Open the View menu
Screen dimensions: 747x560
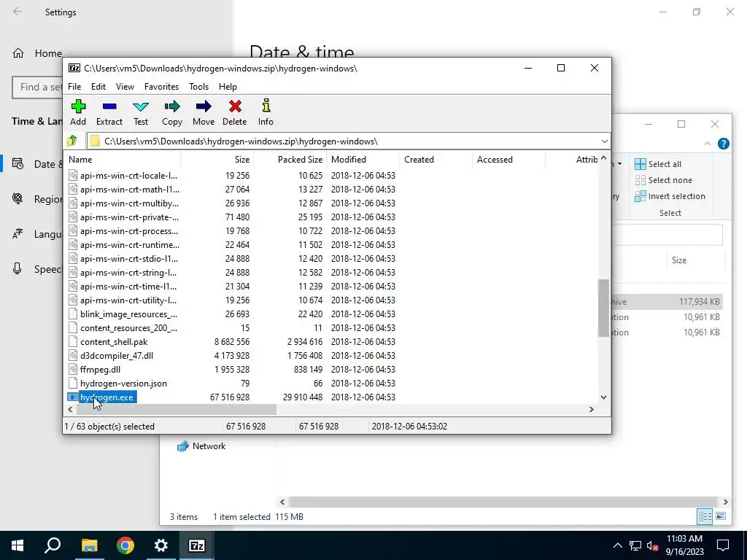tap(125, 87)
